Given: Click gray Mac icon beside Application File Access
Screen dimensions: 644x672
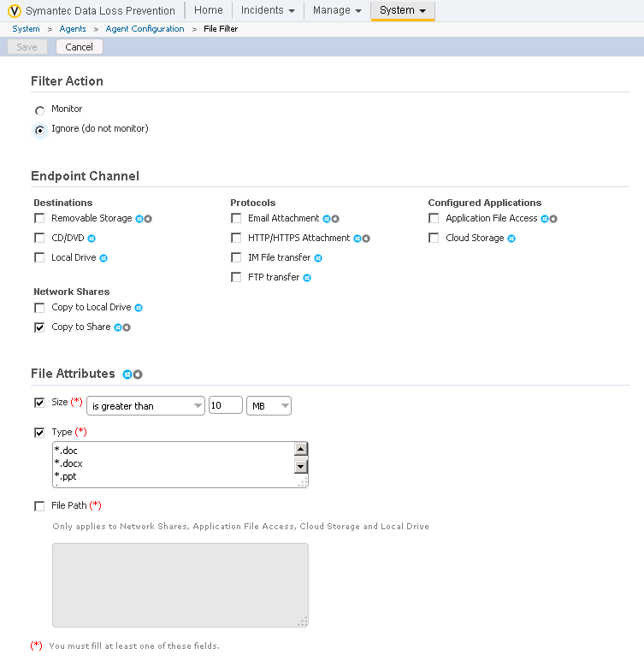Looking at the screenshot, I should 553,219.
